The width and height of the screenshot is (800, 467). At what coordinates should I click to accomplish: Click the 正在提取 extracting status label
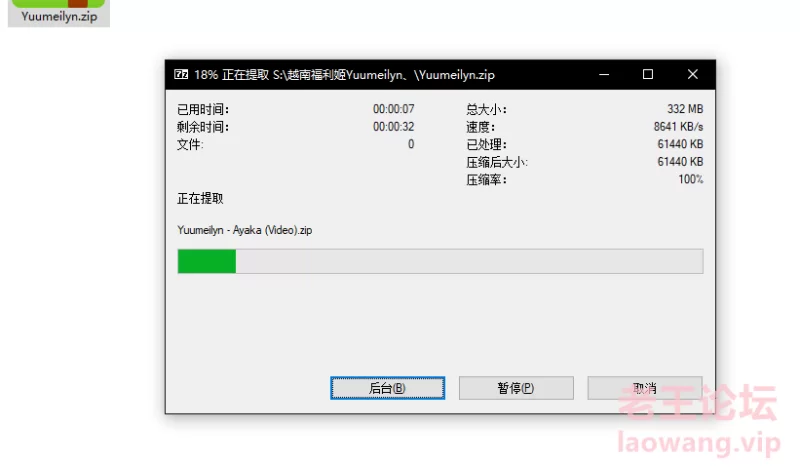tap(200, 198)
